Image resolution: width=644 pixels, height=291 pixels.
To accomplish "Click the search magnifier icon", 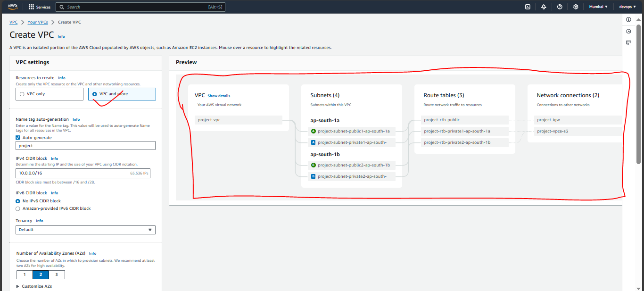I will pyautogui.click(x=62, y=7).
